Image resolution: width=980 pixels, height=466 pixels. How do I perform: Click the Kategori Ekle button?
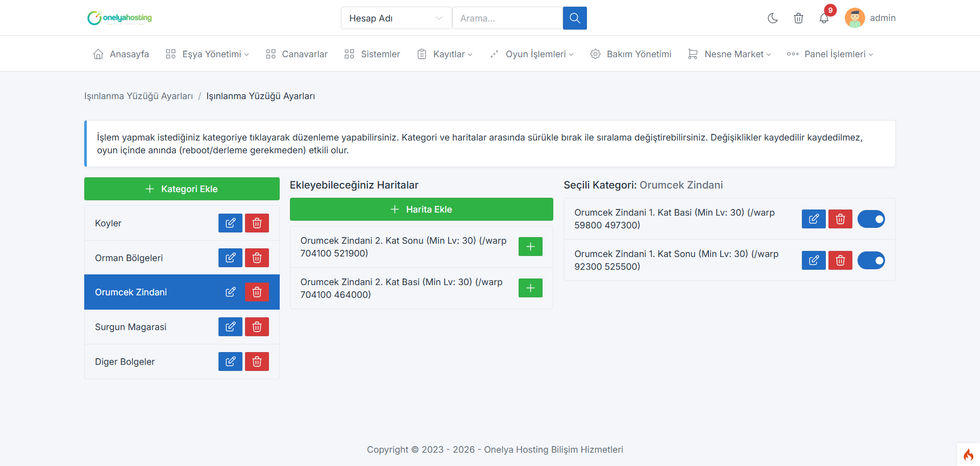pyautogui.click(x=182, y=189)
